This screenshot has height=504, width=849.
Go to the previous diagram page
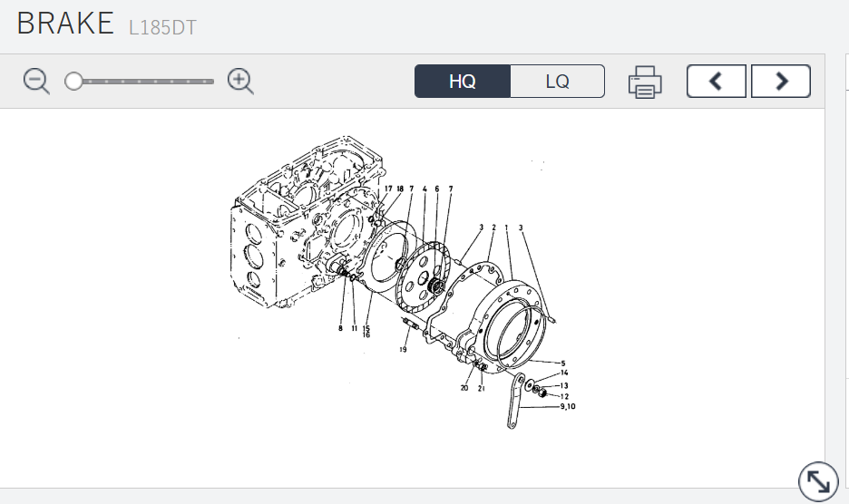pyautogui.click(x=716, y=82)
